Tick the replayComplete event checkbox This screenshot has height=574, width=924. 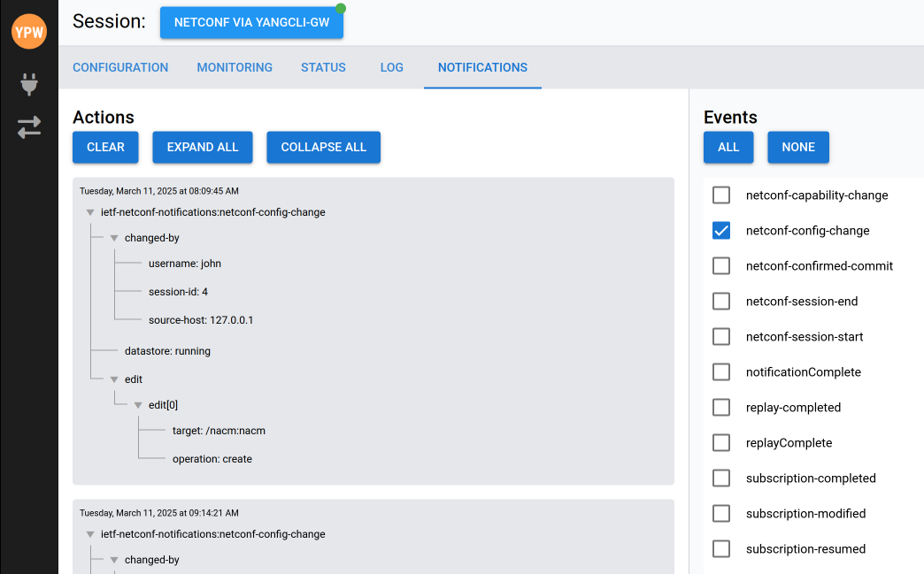721,443
